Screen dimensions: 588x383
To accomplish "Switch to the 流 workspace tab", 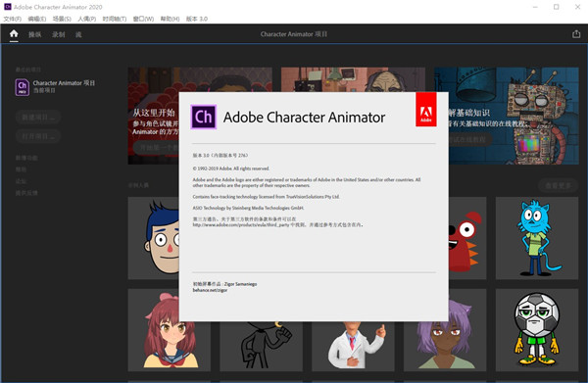I will 78,34.
